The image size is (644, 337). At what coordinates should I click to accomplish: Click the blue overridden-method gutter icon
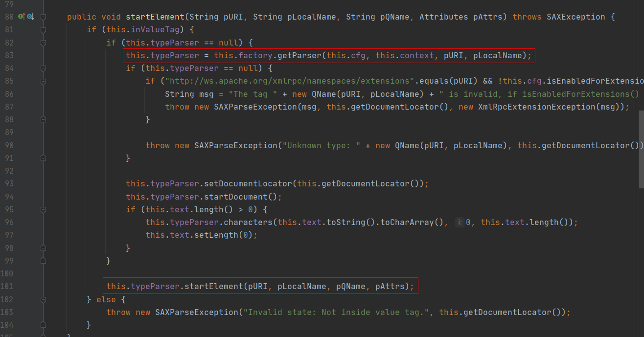point(30,17)
